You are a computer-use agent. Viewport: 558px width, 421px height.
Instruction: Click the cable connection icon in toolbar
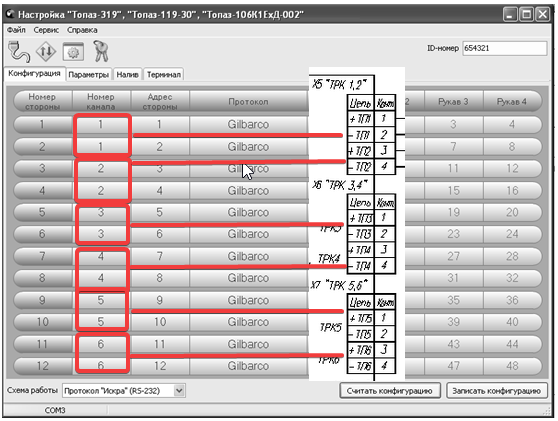point(19,51)
